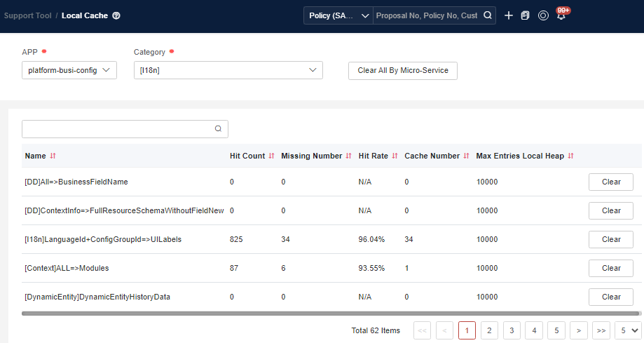Open page size selector showing 5
The height and width of the screenshot is (343, 644).
(x=628, y=330)
